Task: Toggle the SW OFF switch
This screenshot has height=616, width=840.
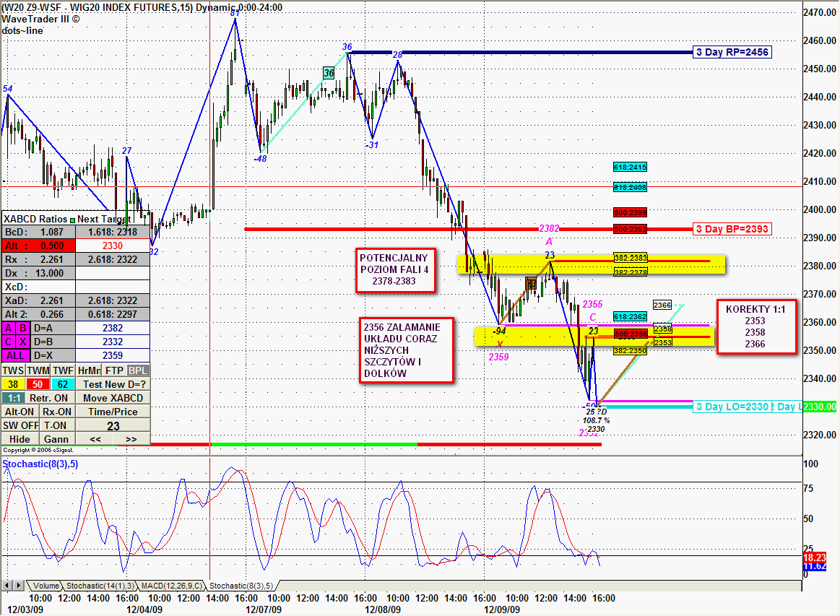Action: point(20,425)
